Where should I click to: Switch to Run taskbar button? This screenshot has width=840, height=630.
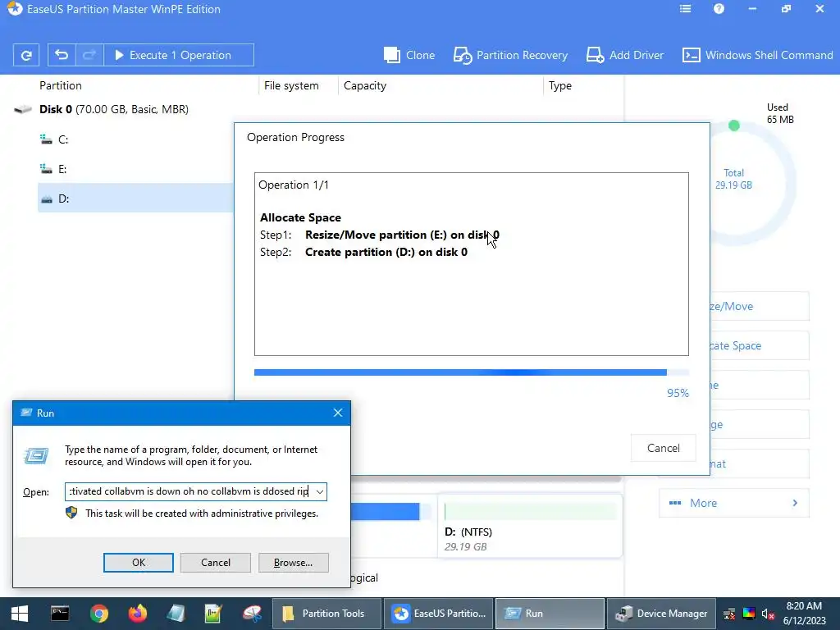(550, 614)
